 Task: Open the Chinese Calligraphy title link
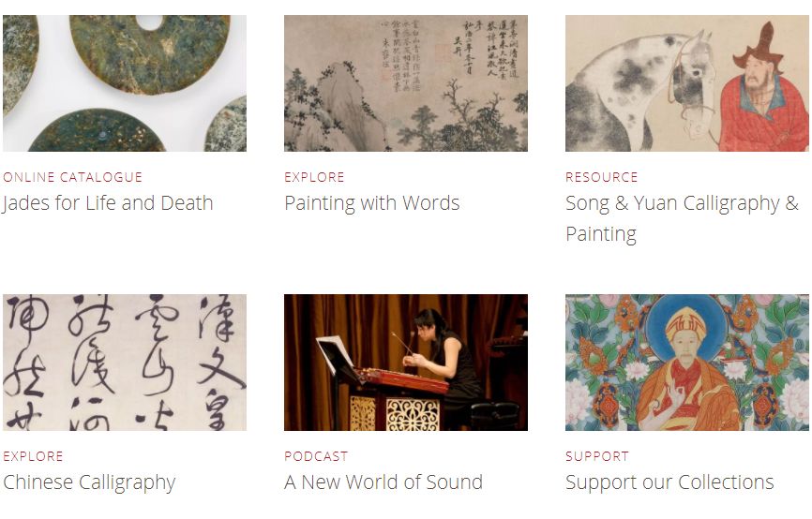click(x=89, y=482)
